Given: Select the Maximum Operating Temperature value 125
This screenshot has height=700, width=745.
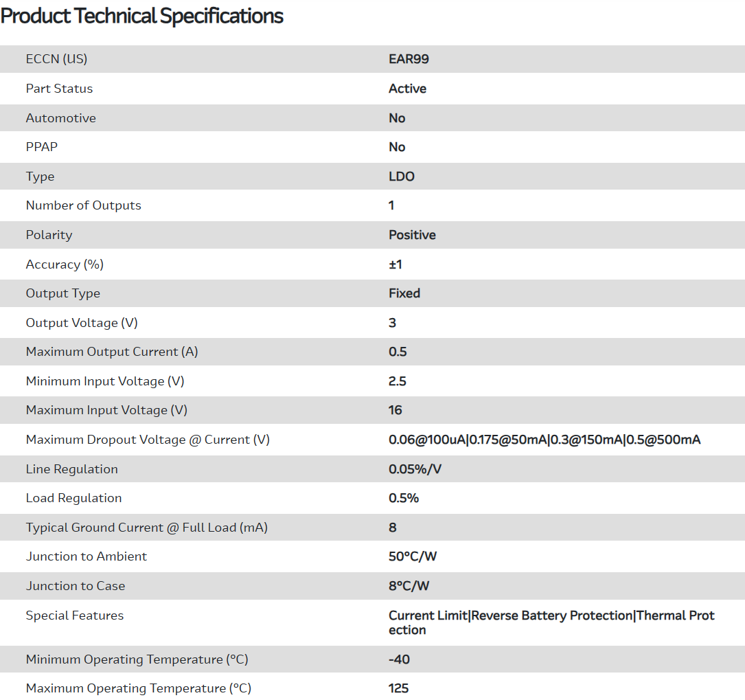Looking at the screenshot, I should click(398, 688).
